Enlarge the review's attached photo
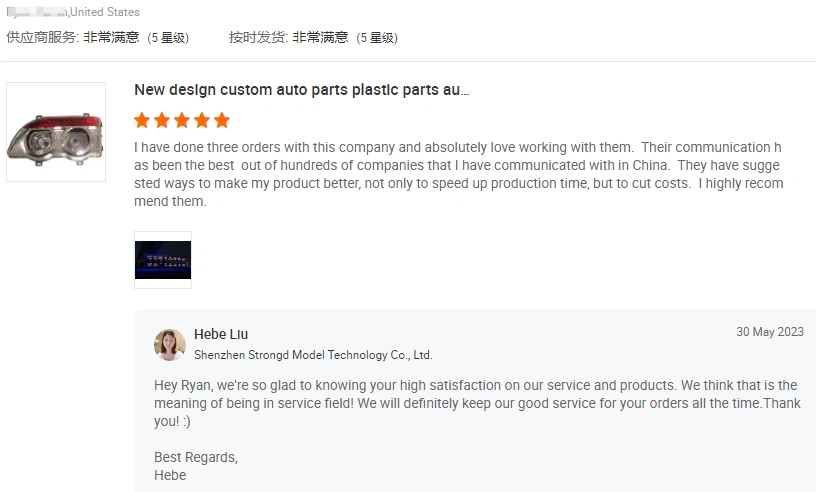The width and height of the screenshot is (816, 492). 163,260
